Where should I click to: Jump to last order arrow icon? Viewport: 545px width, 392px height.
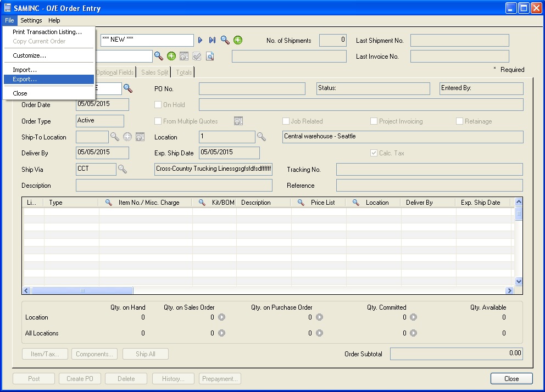tap(212, 40)
